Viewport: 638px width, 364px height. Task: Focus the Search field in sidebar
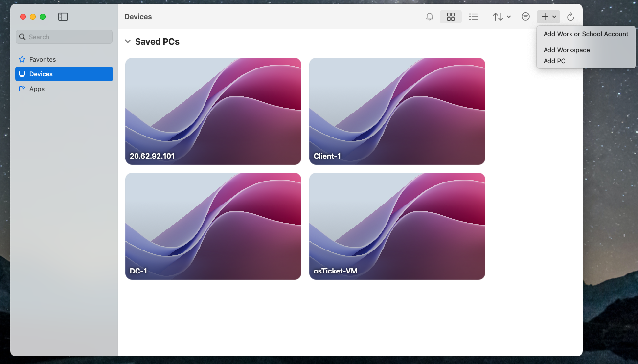point(64,37)
